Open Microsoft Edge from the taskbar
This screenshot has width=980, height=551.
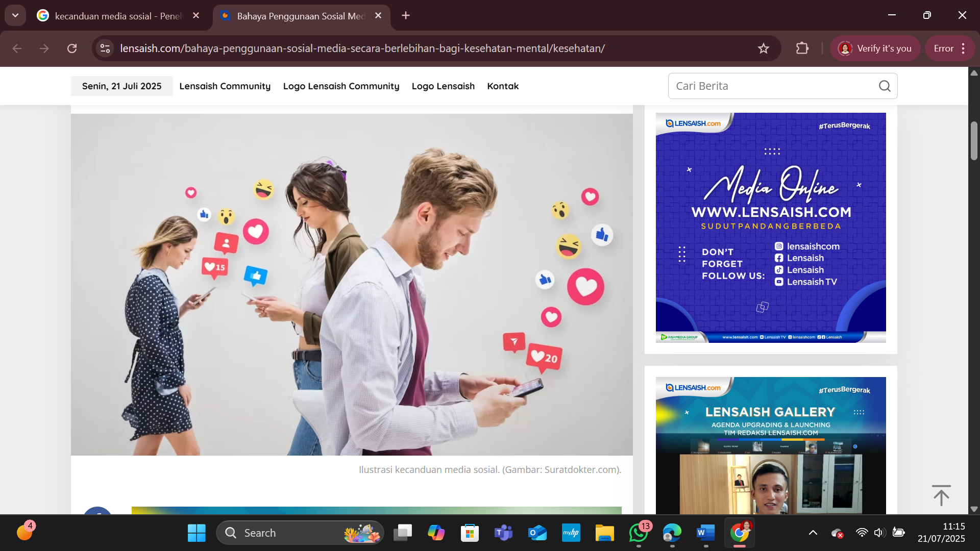pyautogui.click(x=672, y=533)
